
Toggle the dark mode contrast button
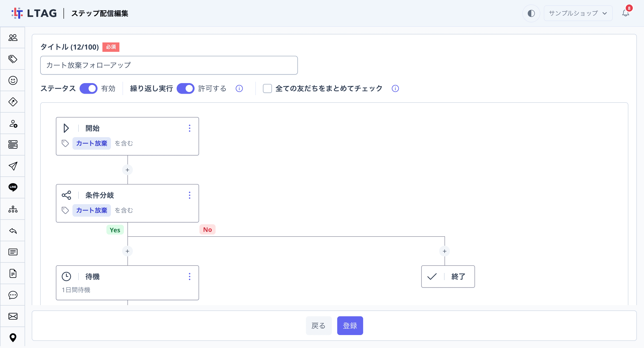tap(531, 13)
